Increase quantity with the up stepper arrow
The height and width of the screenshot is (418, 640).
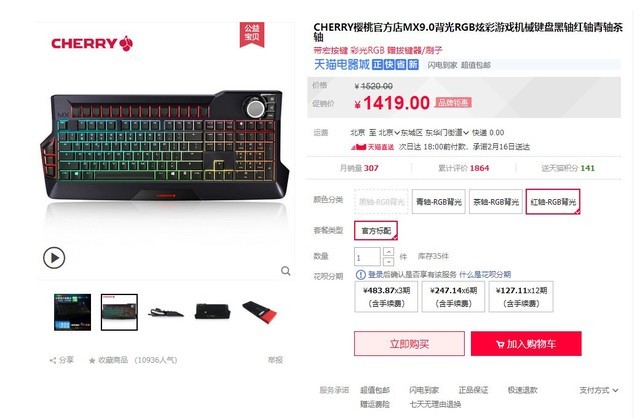pyautogui.click(x=389, y=251)
